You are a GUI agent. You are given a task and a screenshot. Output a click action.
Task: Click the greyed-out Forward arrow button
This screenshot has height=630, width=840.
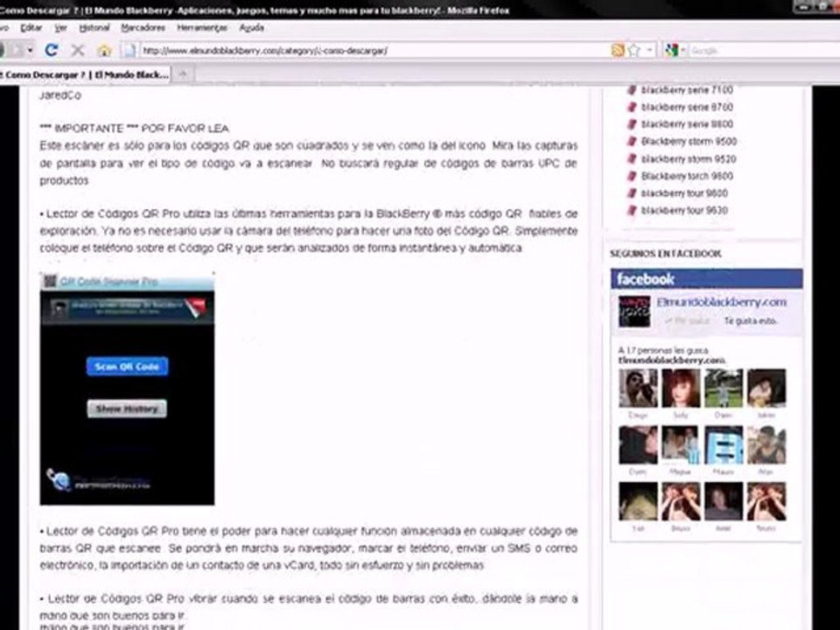(x=16, y=51)
